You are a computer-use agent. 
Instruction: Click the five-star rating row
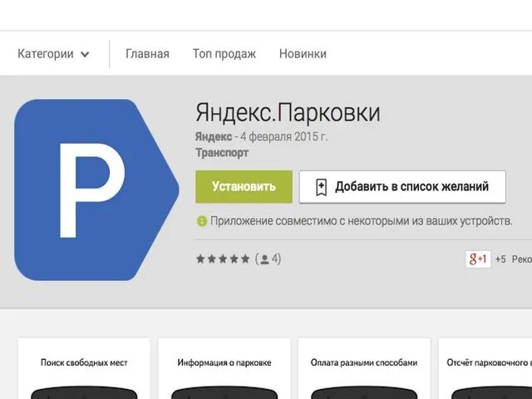[223, 259]
